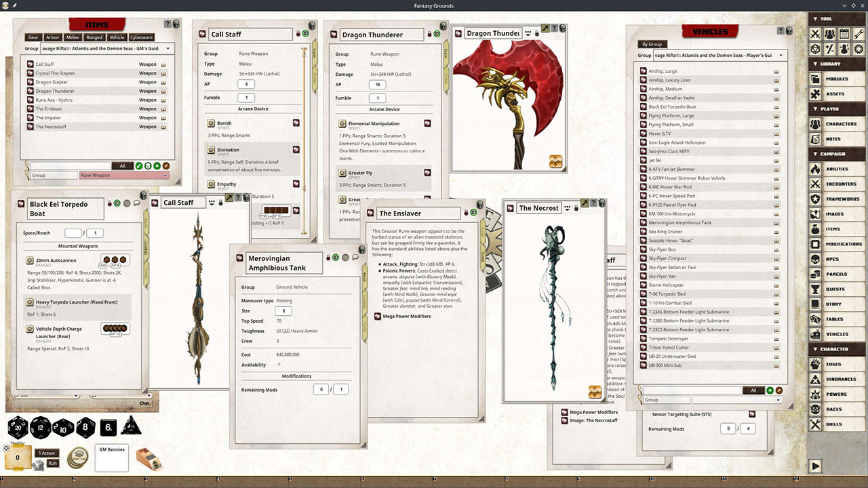Viewport: 868px width, 488px height.
Task: Toggle the lock on Call Staff record
Action: click(x=298, y=33)
